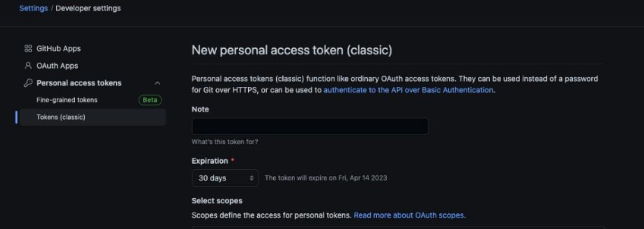Image resolution: width=644 pixels, height=229 pixels.
Task: Collapse the Personal access tokens section chevron
Action: (157, 83)
